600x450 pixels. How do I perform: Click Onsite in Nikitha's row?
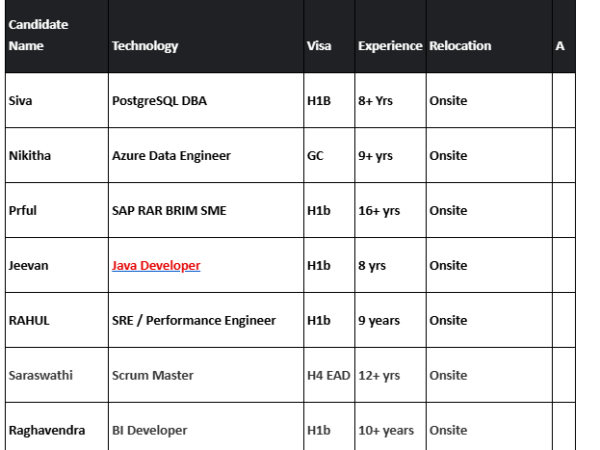point(489,155)
